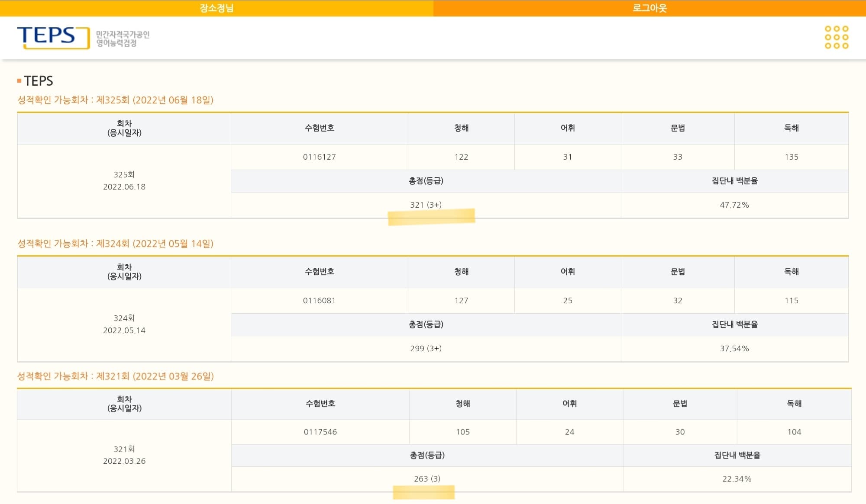Click the 321회 2022.03.26 session cell

124,455
